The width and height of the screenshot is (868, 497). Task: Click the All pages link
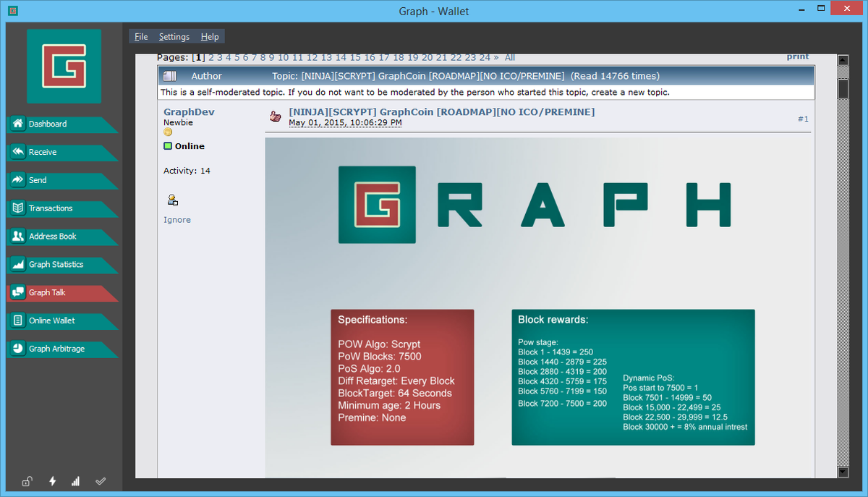coord(510,57)
